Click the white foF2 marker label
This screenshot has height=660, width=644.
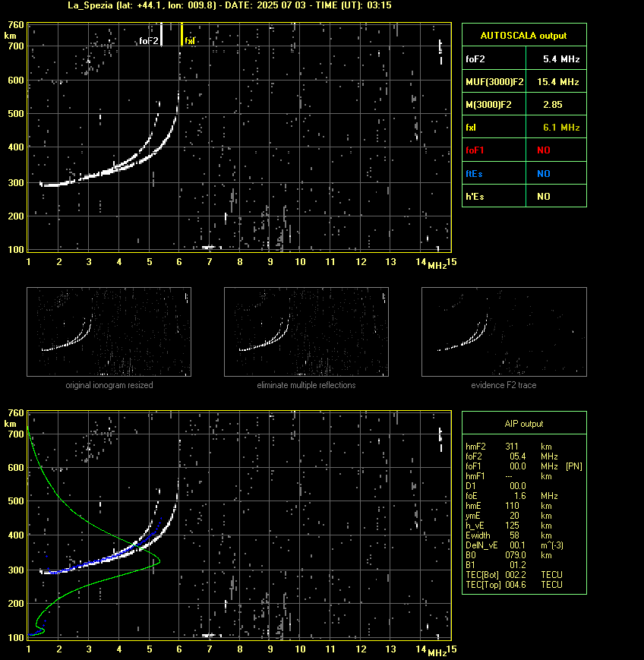149,41
